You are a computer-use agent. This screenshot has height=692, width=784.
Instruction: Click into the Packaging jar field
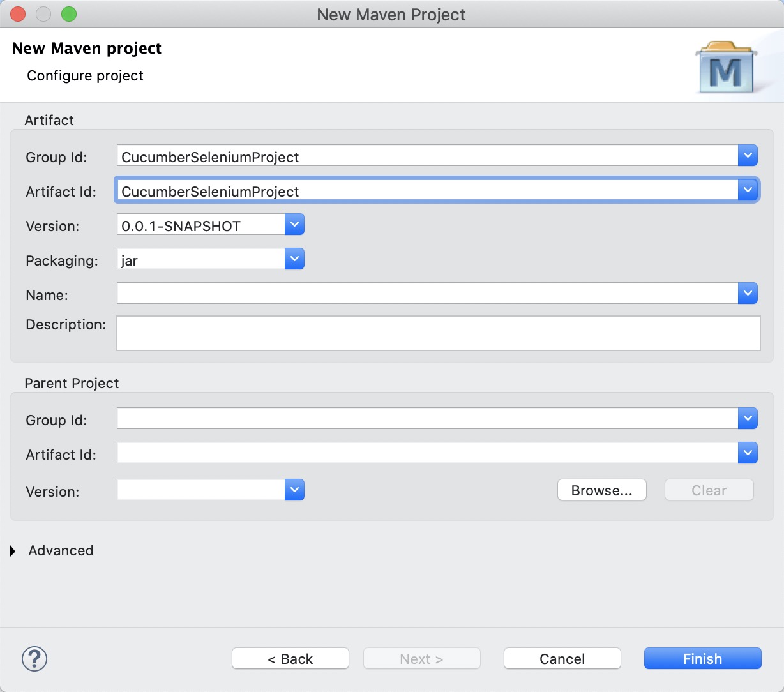click(x=200, y=259)
